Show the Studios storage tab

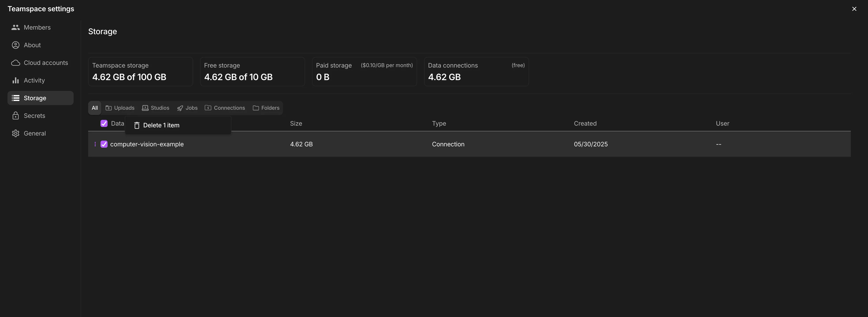tap(155, 108)
